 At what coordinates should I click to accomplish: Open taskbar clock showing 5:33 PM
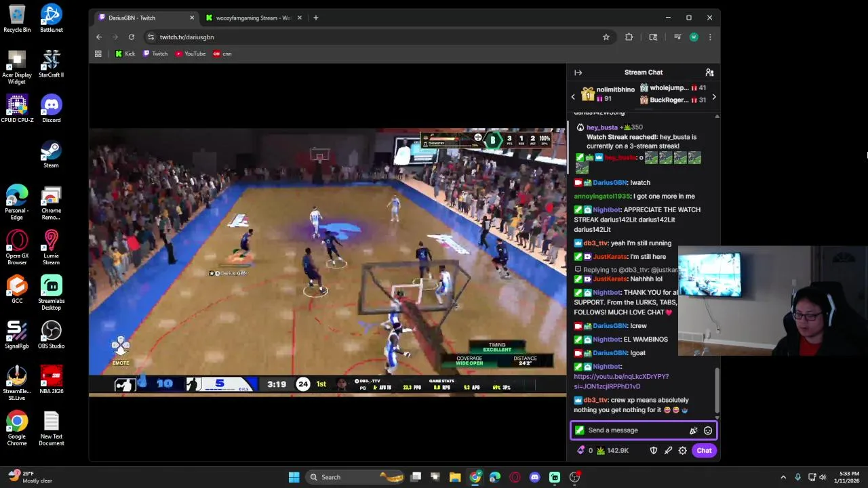pos(849,477)
